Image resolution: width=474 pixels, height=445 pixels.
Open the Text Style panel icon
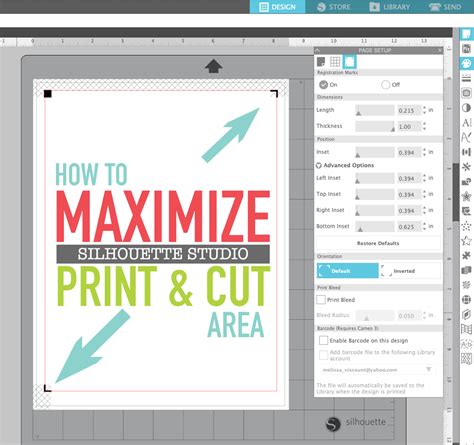coord(467,122)
